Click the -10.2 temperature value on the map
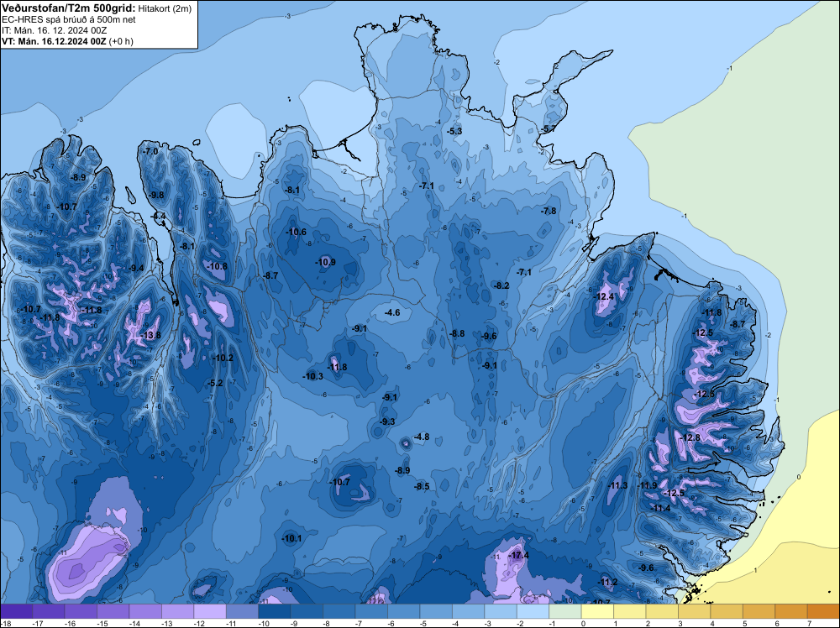The height and width of the screenshot is (628, 840). point(223,358)
